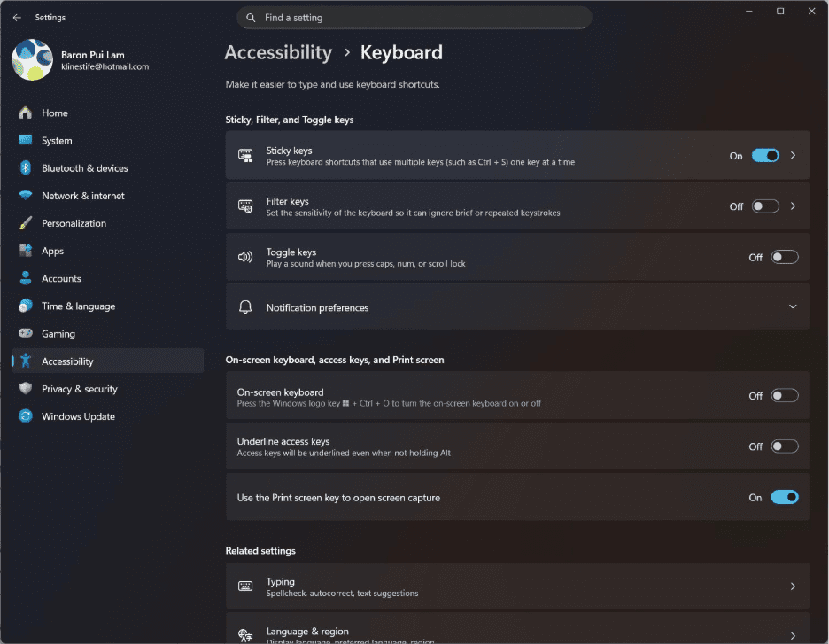Turn off the Sticky keys toggle

pyautogui.click(x=765, y=155)
